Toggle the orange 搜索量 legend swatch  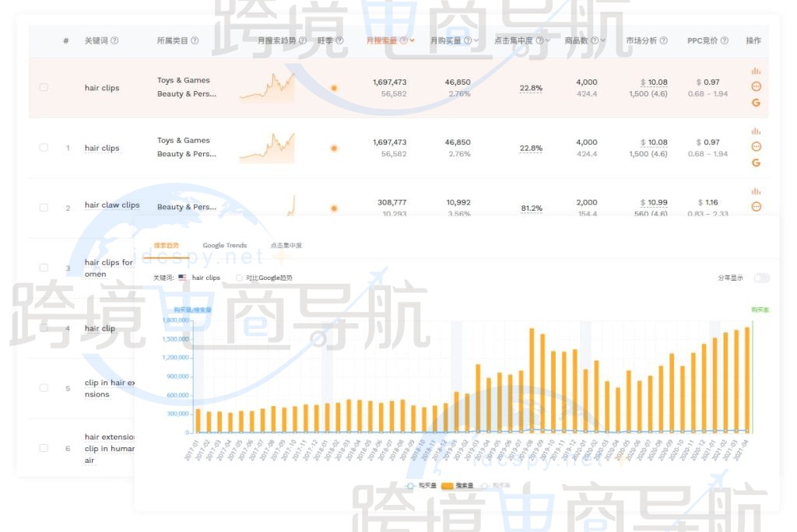pyautogui.click(x=448, y=485)
